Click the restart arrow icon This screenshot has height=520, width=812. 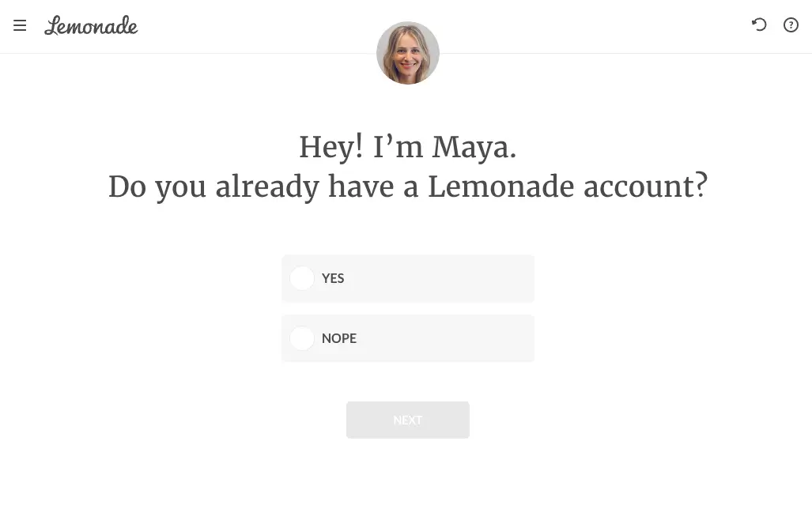pos(759,24)
